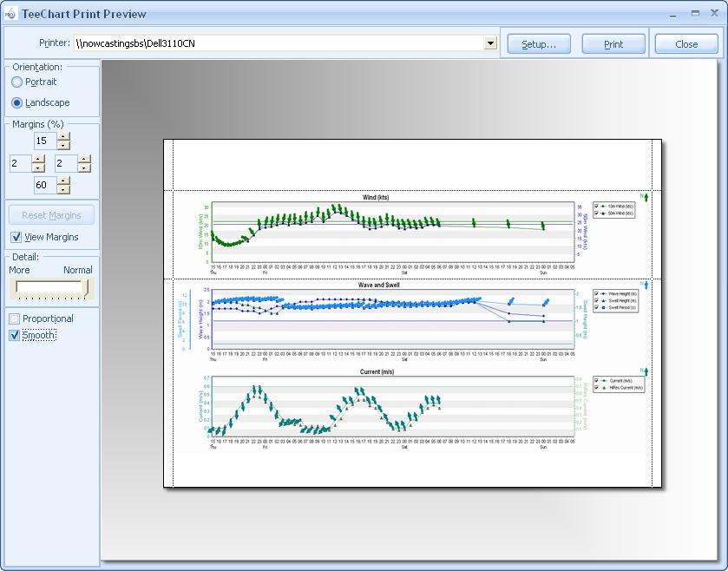Click the right margin input field
Viewport: 728px width, 571px height.
tap(66, 163)
